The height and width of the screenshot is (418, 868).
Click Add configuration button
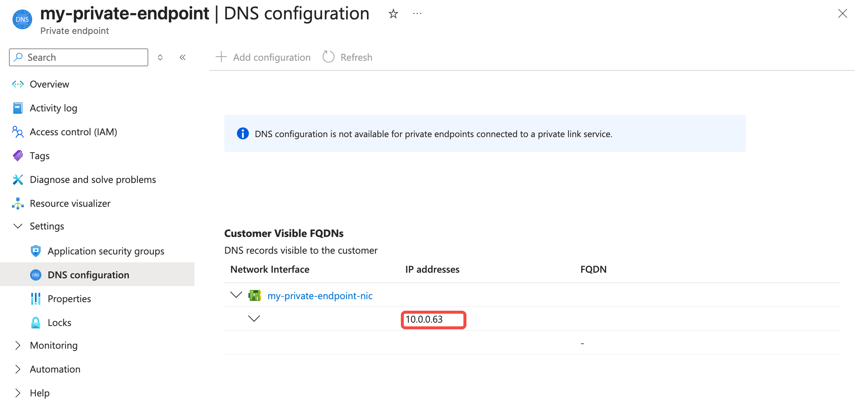tap(263, 57)
